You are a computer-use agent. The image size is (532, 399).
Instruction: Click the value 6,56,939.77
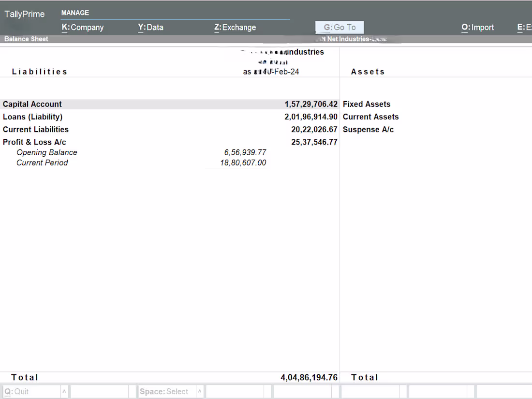245,152
